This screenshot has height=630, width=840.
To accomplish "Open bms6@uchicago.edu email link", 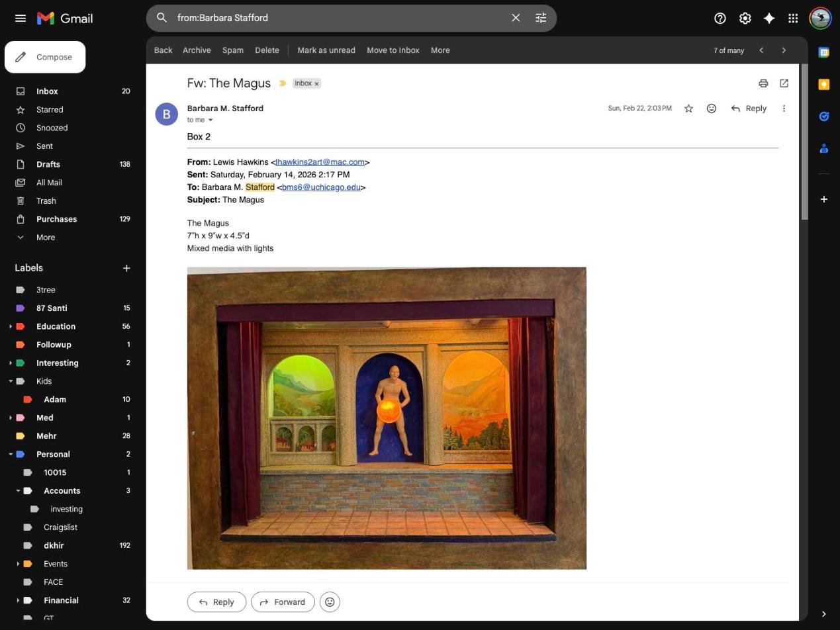I will coord(321,187).
